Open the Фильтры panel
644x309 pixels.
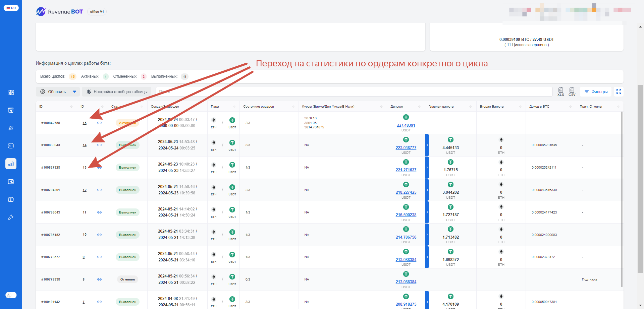[x=596, y=91]
